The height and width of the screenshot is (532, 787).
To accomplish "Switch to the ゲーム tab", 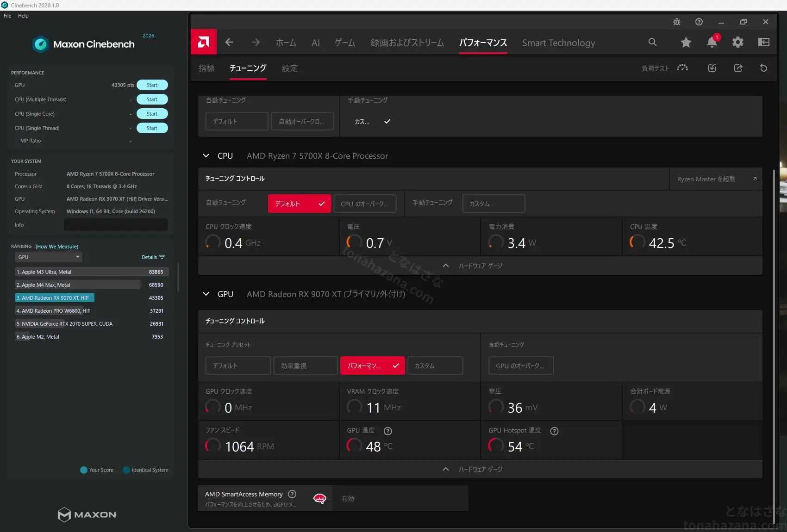I will click(x=345, y=43).
